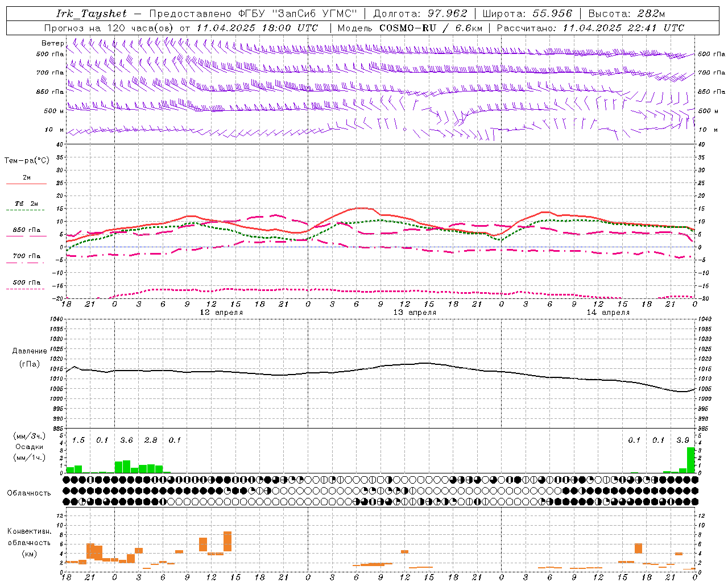The width and height of the screenshot is (728, 582).
Task: Select the precipitation total '2.8'
Action: coord(151,440)
